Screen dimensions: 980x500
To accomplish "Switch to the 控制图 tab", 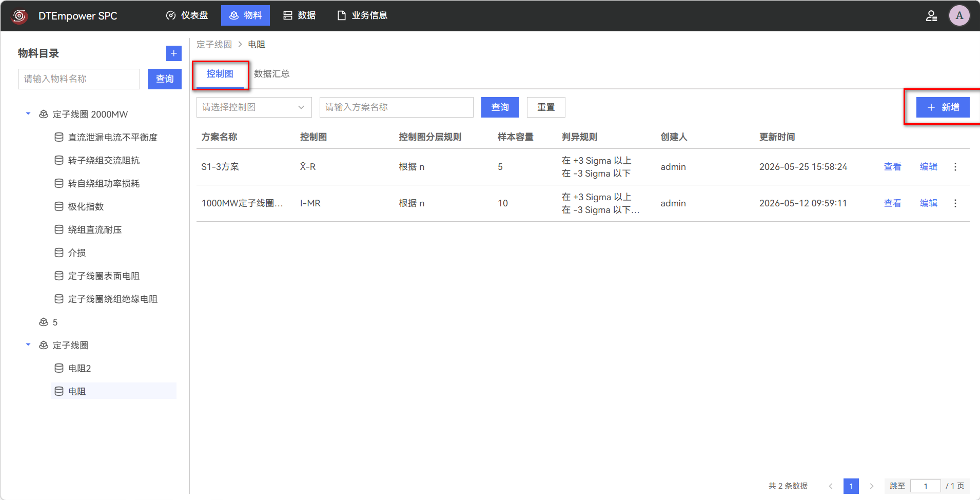I will pyautogui.click(x=220, y=74).
